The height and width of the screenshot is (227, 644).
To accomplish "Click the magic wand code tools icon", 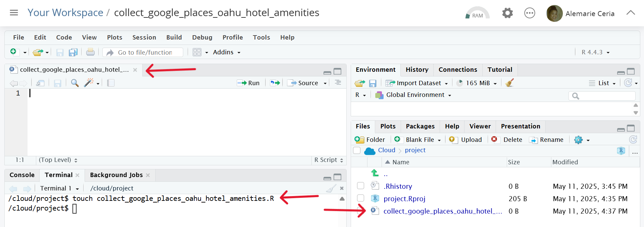I will 89,83.
